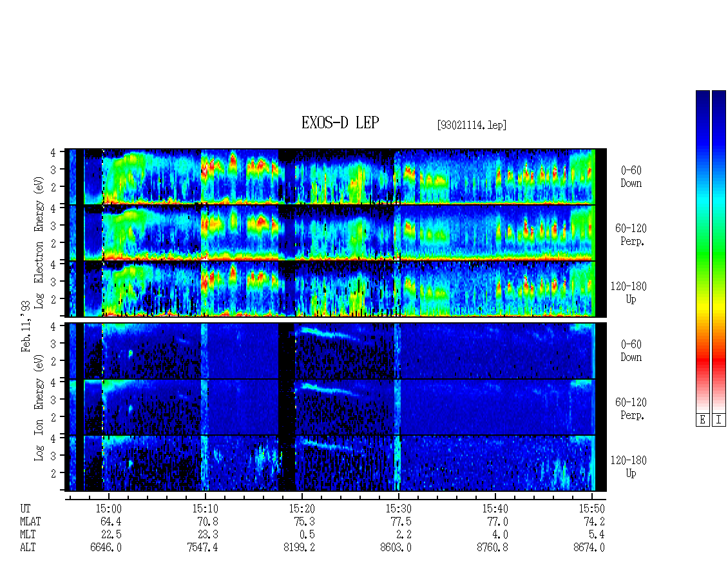Click the MLAT value 74.2

point(594,521)
